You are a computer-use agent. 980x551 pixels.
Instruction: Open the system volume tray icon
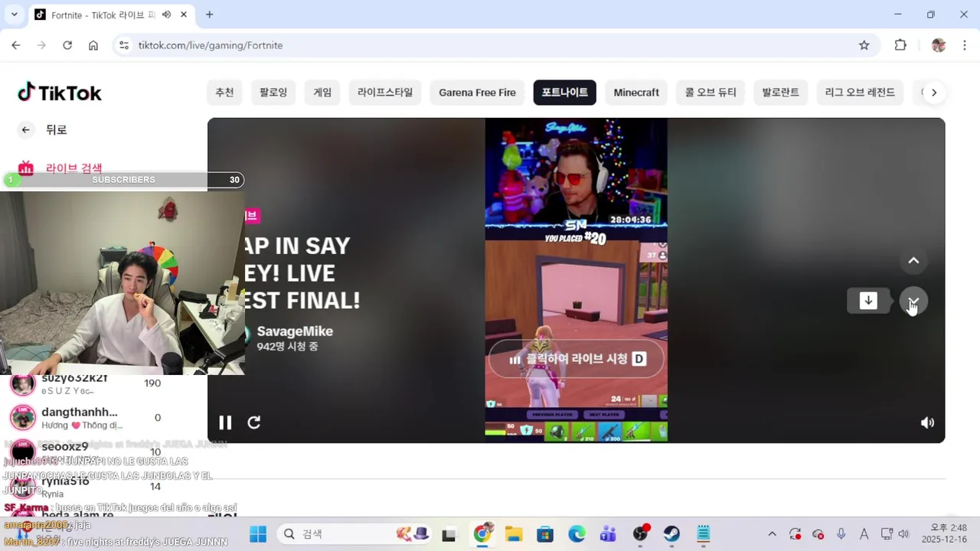[903, 534]
